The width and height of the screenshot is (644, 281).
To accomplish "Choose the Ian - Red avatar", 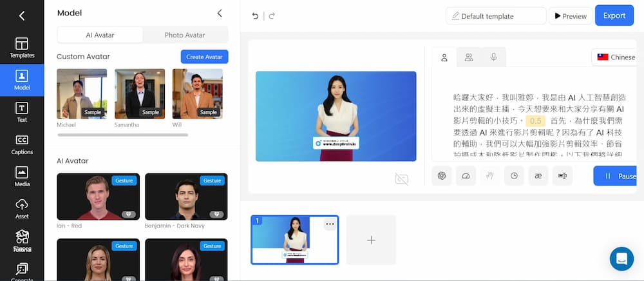I will [98, 197].
